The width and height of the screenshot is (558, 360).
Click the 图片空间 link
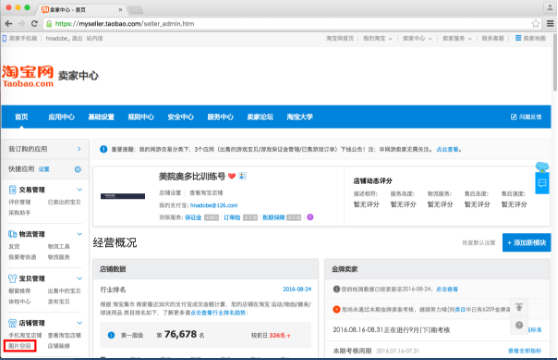20,345
